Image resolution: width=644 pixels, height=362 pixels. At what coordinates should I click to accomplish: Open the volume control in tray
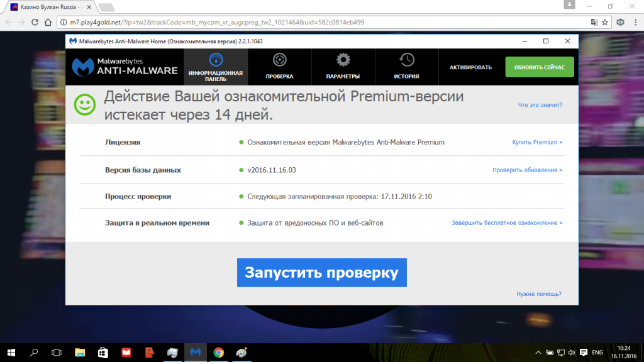coord(572,353)
